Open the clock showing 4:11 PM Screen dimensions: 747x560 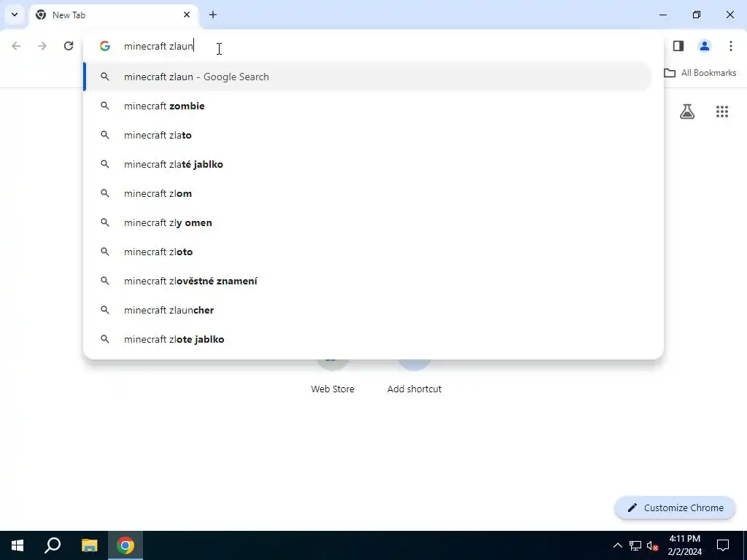click(x=684, y=545)
